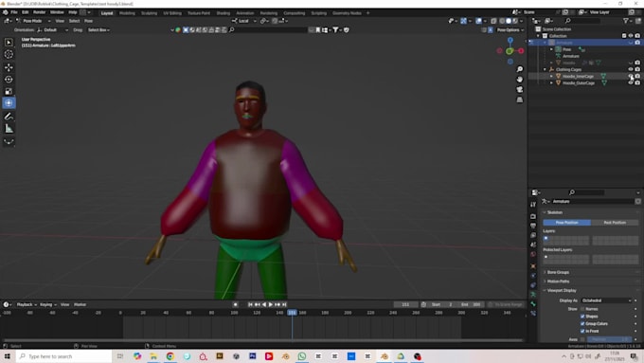This screenshot has height=363, width=644.
Task: Open the Tool properties tab
Action: pyautogui.click(x=533, y=205)
